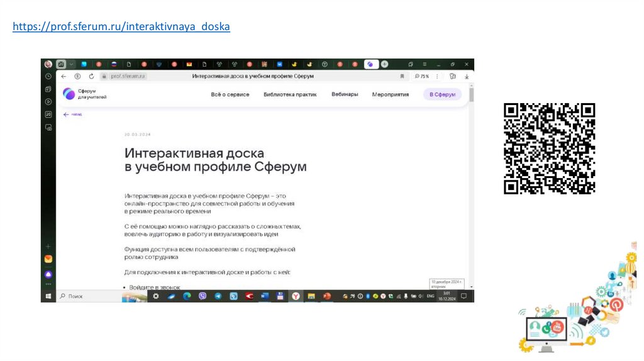Screen dimensions: 644x361
Task: Click the Sferum logo in the site header
Action: [69, 94]
